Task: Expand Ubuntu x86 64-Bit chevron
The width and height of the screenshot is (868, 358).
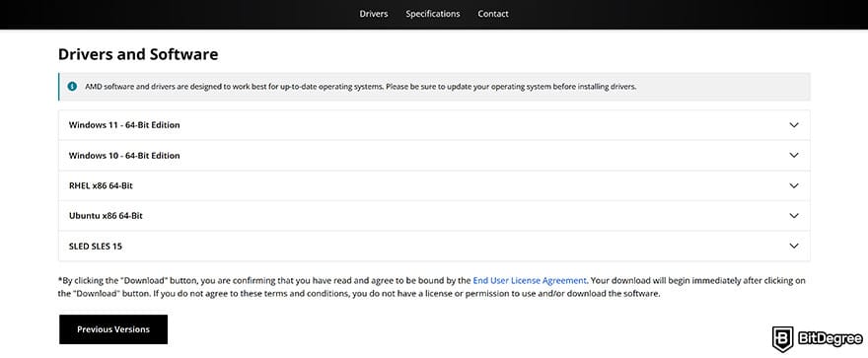Action: (x=794, y=216)
